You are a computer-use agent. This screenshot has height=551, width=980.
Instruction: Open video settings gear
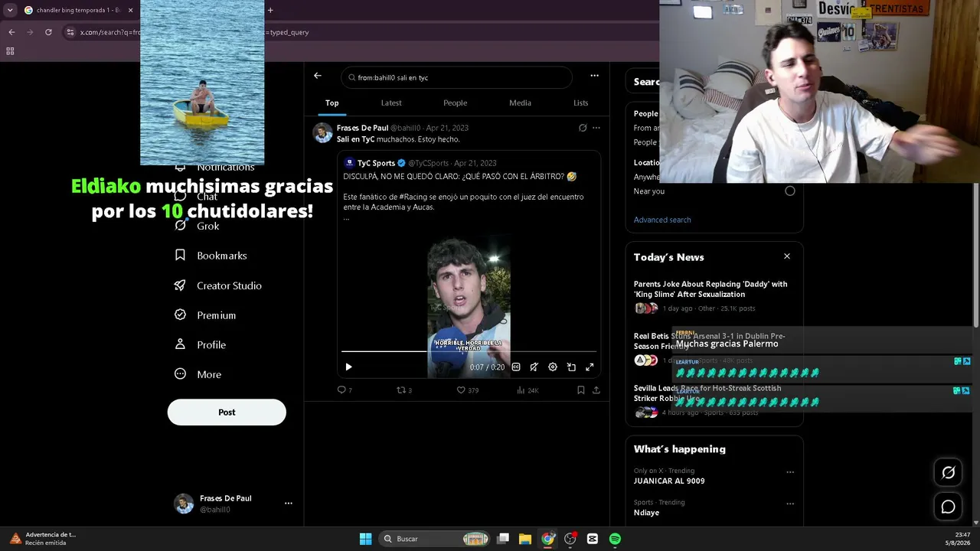pyautogui.click(x=553, y=367)
